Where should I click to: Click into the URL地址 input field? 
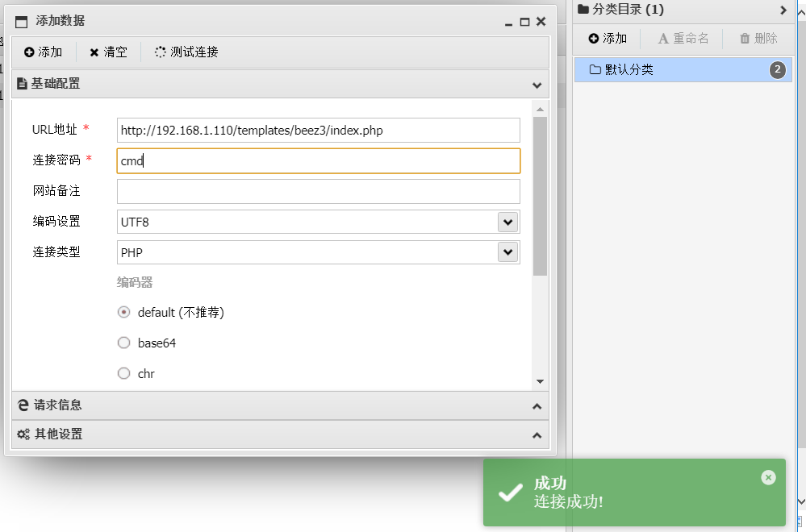click(x=318, y=131)
